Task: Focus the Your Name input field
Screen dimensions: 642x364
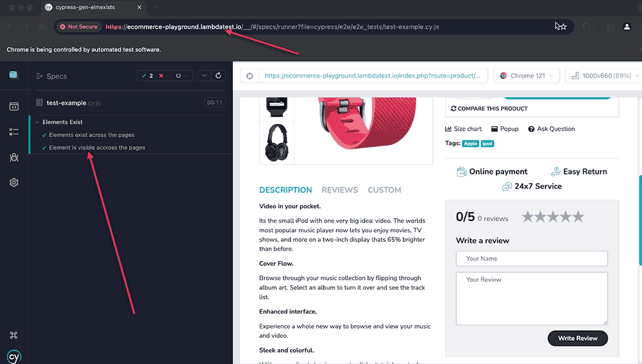Action: click(532, 259)
